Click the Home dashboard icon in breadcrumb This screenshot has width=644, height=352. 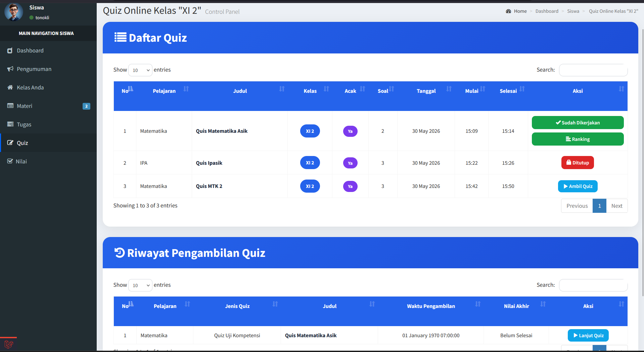508,11
